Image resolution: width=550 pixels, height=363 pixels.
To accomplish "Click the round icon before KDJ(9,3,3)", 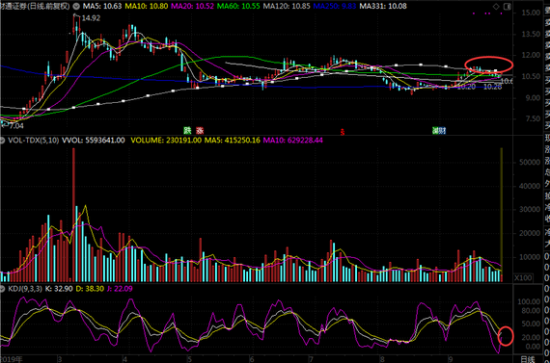I will [2, 289].
